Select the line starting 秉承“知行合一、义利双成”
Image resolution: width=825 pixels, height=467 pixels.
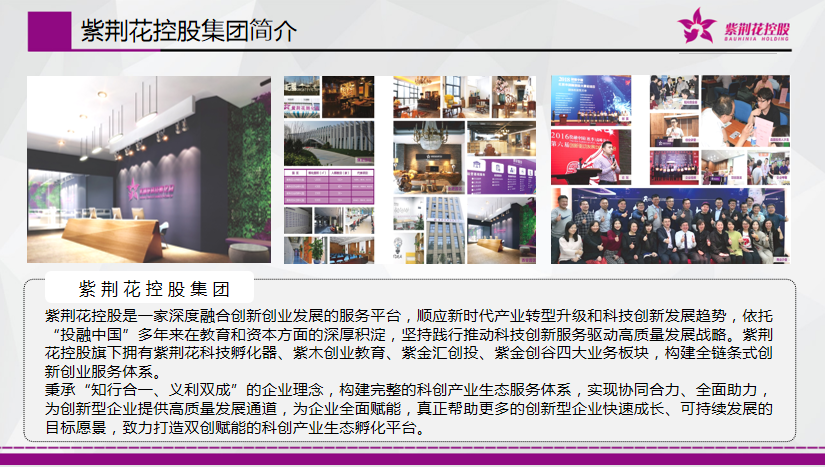(408, 390)
